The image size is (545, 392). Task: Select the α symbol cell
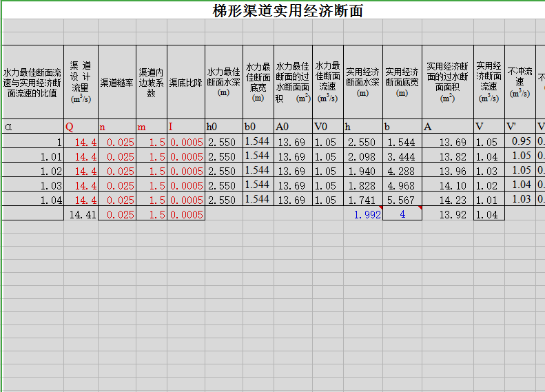click(32, 127)
